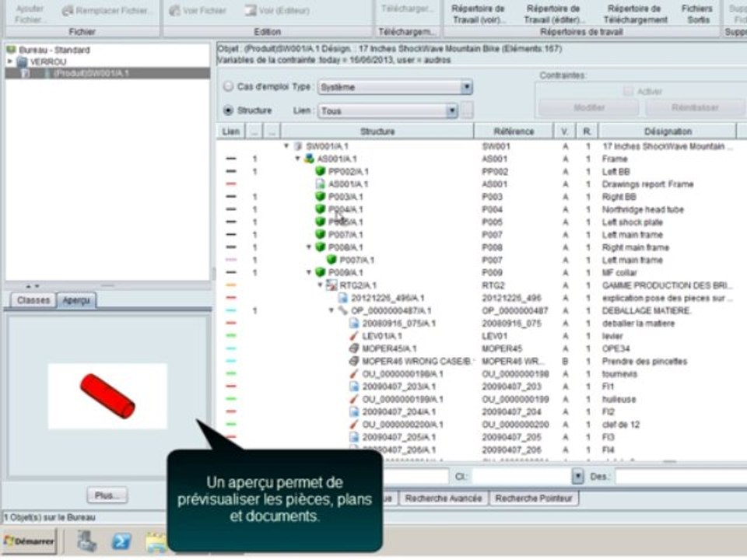Viewport: 747px width, 560px height.
Task: Click the red cylinder preview thumbnail
Action: [107, 396]
